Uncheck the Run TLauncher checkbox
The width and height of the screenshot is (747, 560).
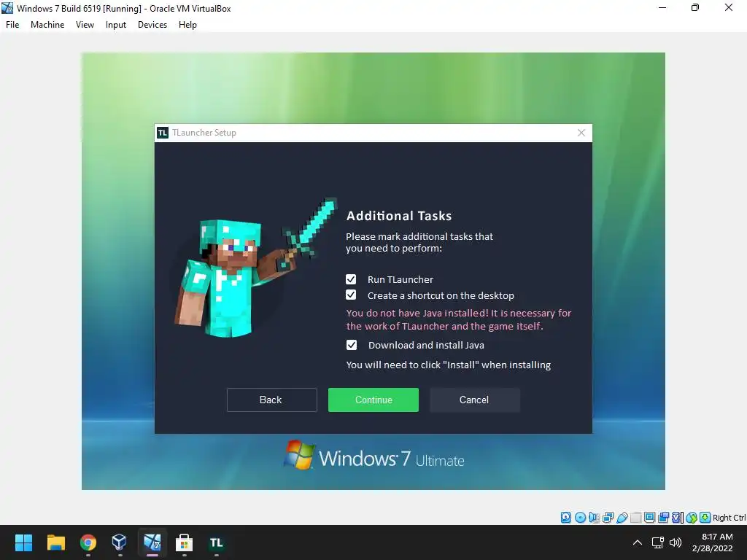tap(351, 279)
